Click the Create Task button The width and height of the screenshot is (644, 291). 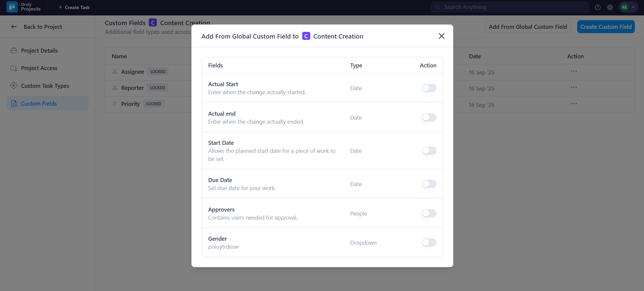pyautogui.click(x=74, y=7)
